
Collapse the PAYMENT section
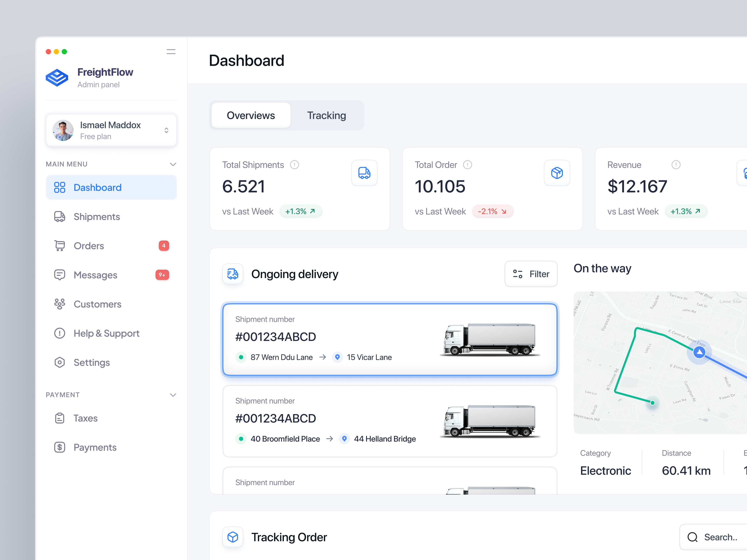coord(173,395)
